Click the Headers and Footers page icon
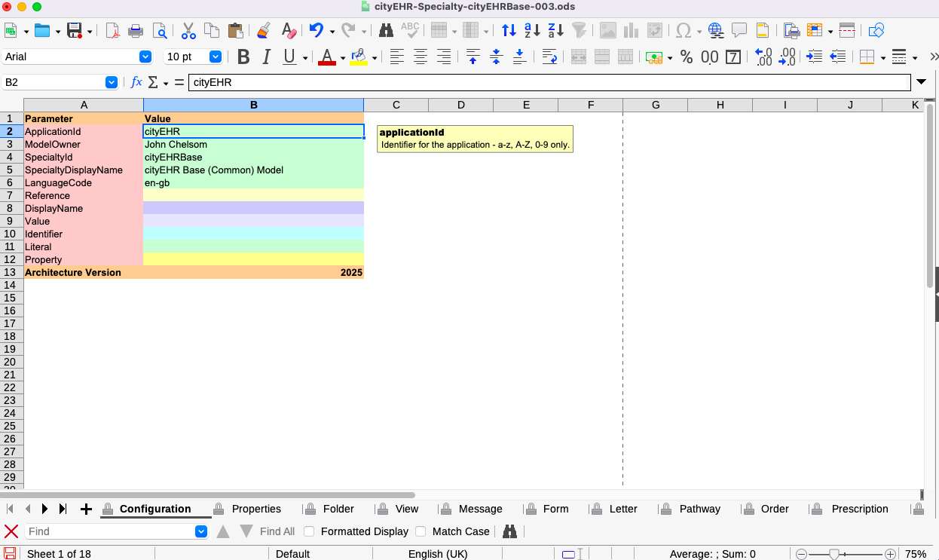Screen dimensions: 939x560 point(763,31)
